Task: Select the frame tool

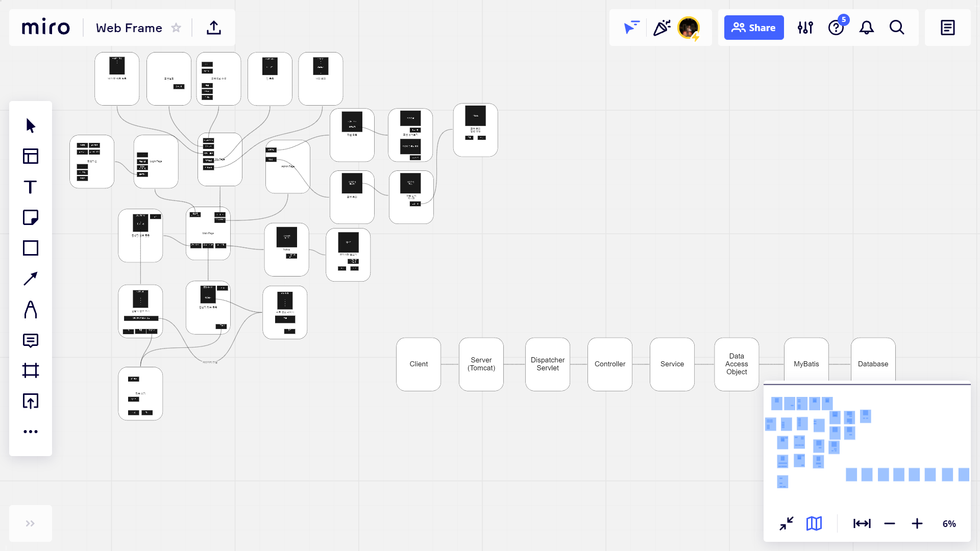Action: click(x=31, y=370)
